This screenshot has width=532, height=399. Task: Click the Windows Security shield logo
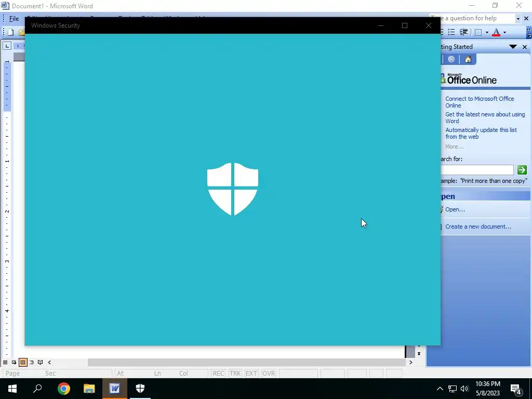(233, 189)
